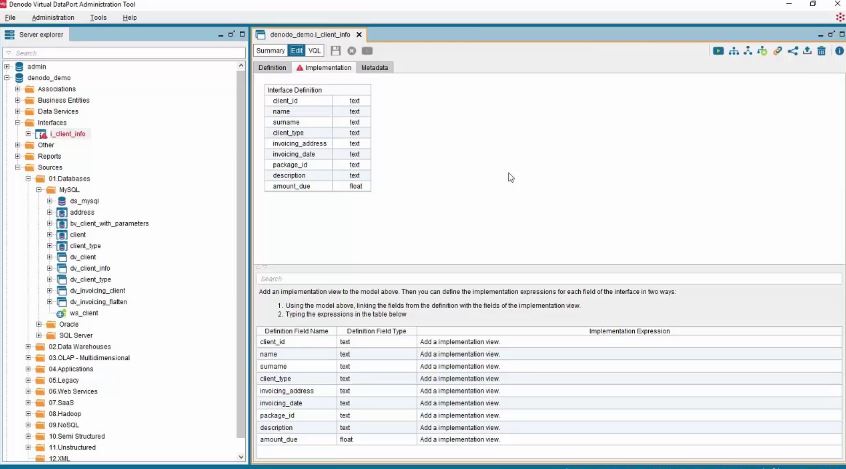
Task: Expand the admin database node
Action: (7, 66)
